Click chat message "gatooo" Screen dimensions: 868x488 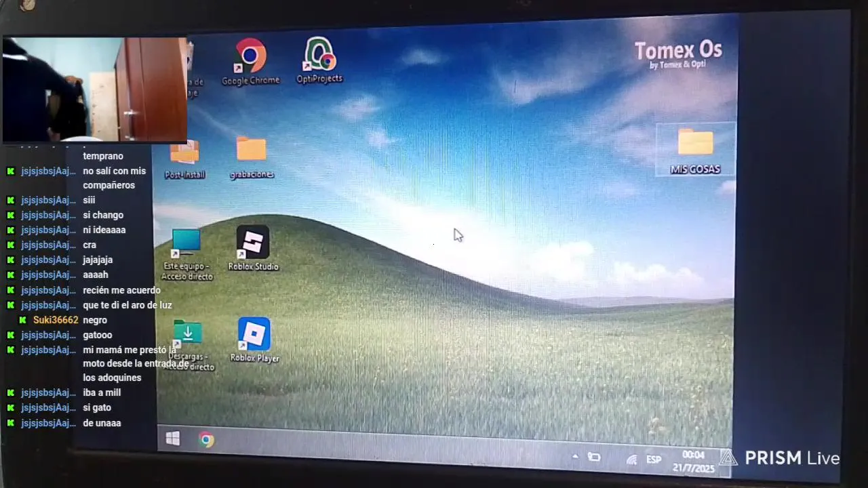click(x=98, y=335)
